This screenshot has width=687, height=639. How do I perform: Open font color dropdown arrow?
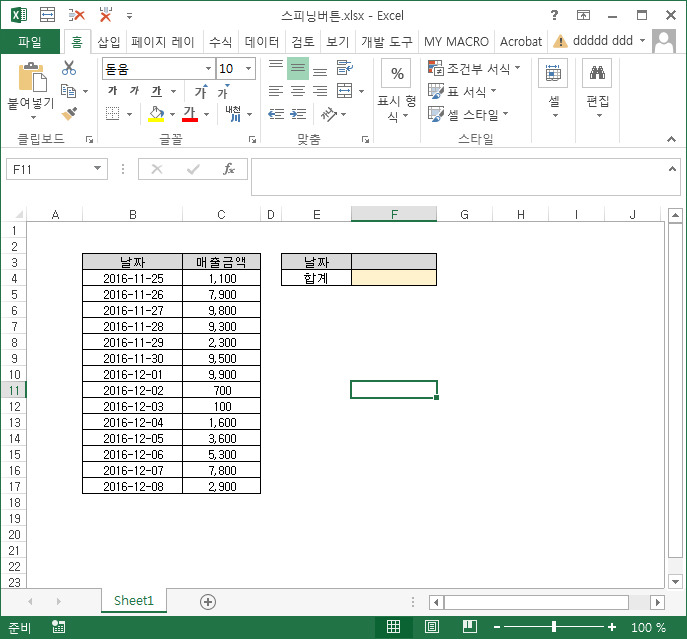pyautogui.click(x=206, y=114)
